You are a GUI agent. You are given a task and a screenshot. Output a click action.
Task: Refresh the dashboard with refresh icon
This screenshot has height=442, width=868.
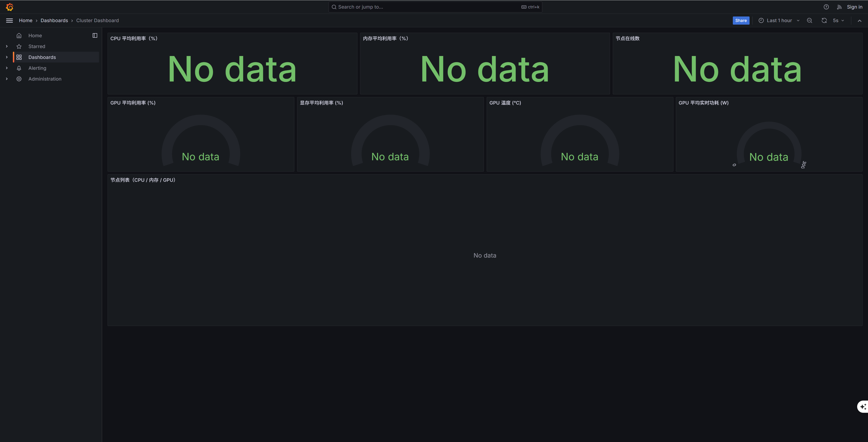tap(824, 21)
